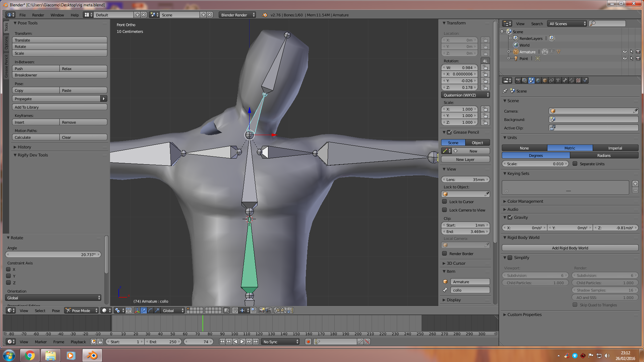Click the Add Rigid Body World button
The width and height of the screenshot is (644, 362).
pos(570,248)
